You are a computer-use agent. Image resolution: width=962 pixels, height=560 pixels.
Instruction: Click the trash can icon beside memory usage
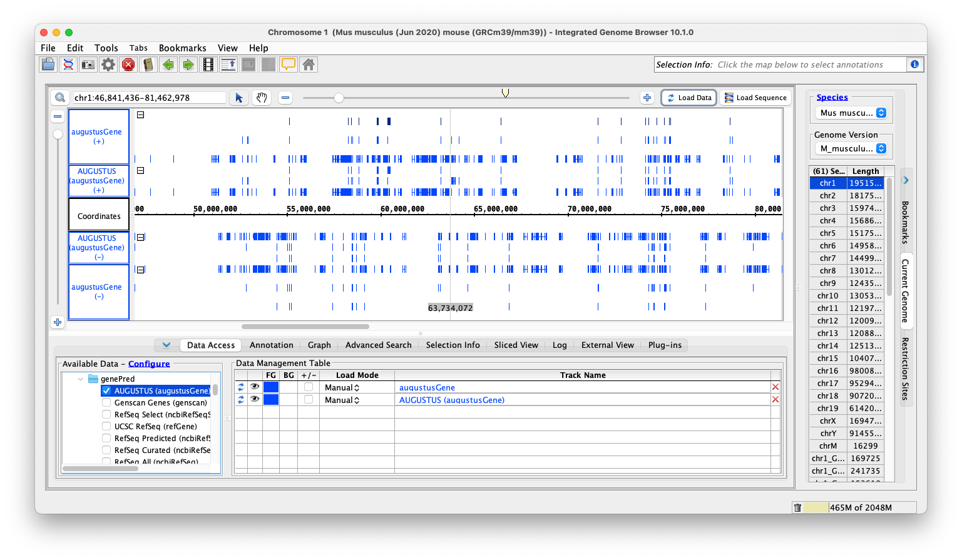(797, 507)
